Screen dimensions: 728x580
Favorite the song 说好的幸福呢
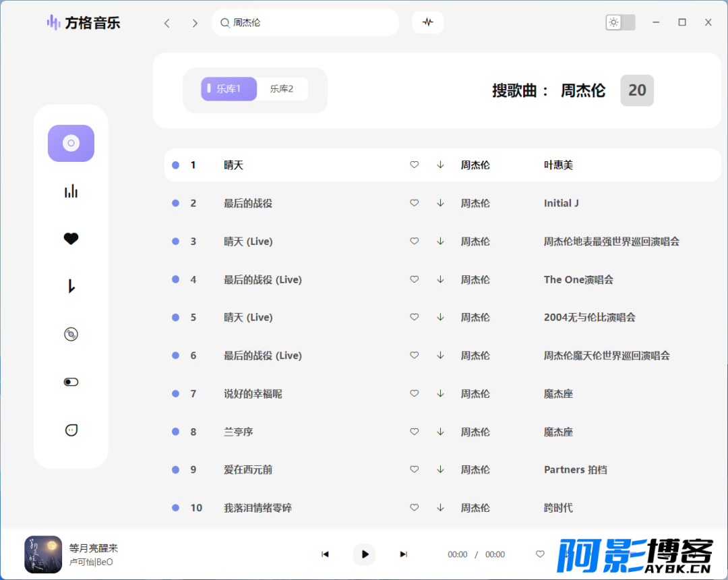(x=415, y=394)
